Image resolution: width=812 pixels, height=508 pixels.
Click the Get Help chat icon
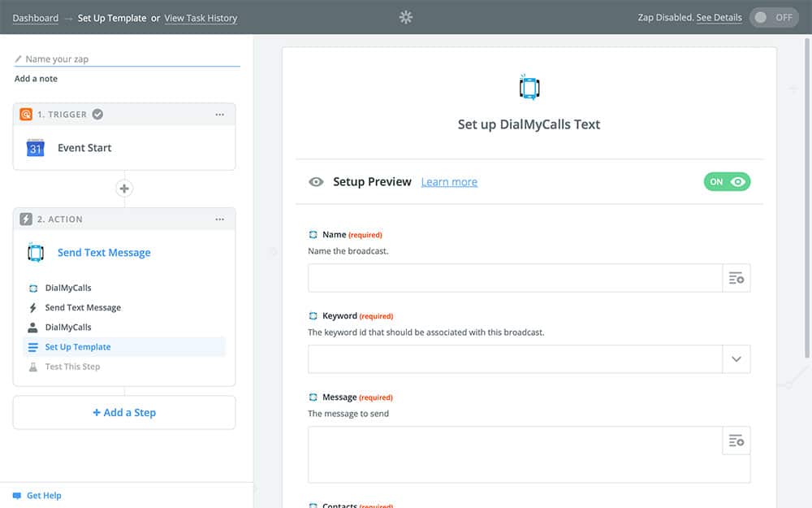click(x=17, y=496)
